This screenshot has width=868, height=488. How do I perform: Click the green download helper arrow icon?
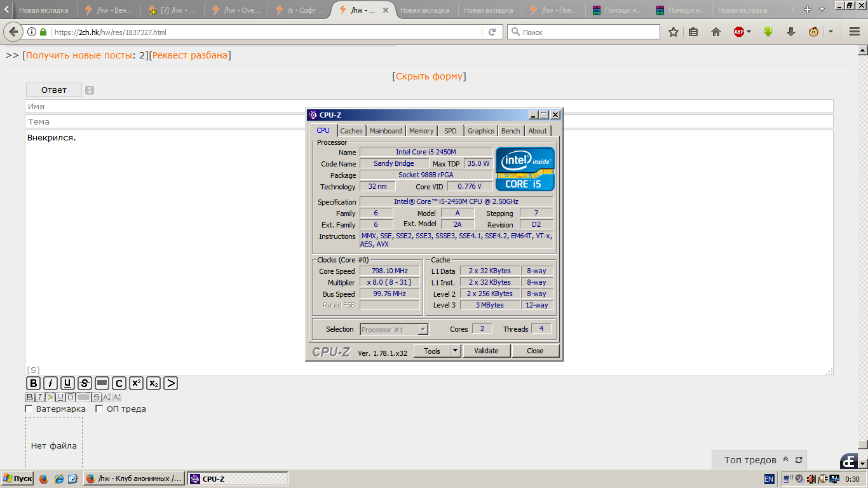(x=768, y=32)
